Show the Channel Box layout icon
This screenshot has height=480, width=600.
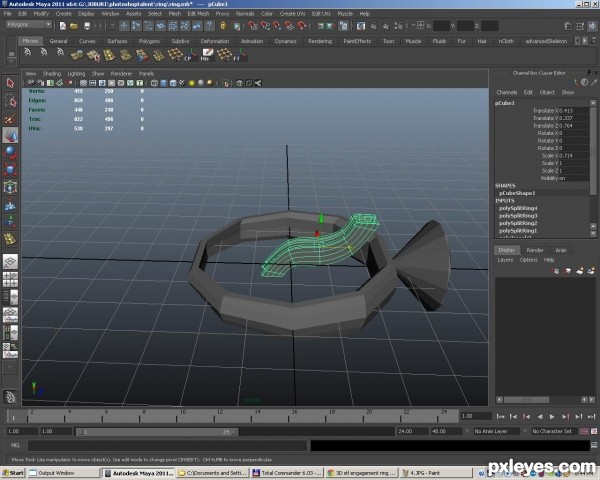(x=592, y=26)
